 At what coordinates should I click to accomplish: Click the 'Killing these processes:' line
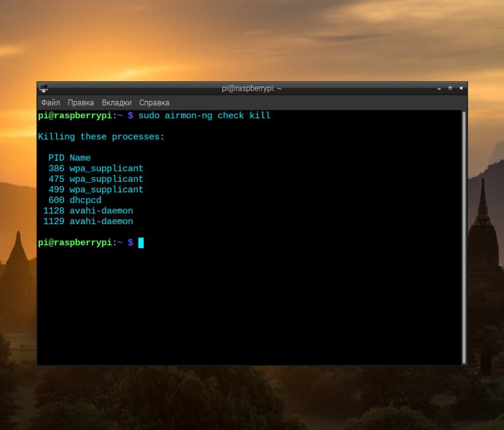[x=101, y=137]
